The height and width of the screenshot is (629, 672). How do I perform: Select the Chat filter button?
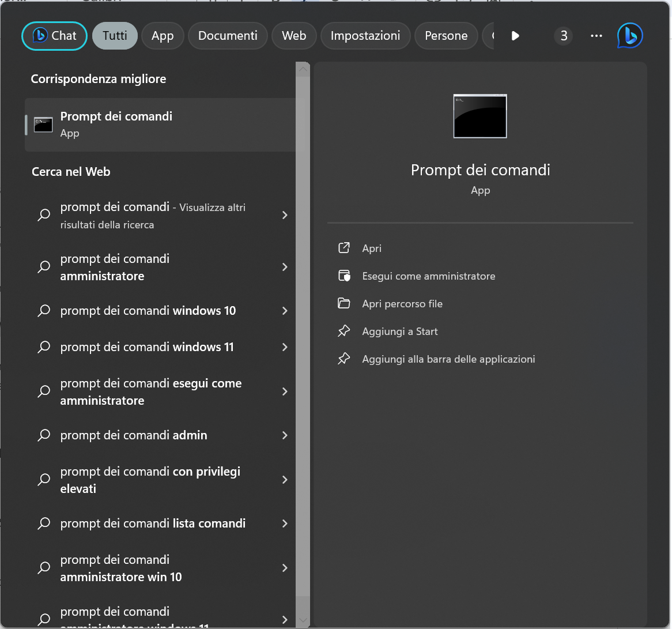pos(54,35)
